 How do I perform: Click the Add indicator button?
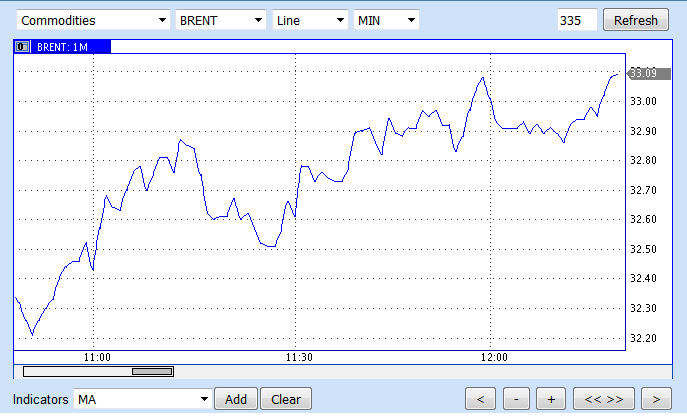click(x=236, y=399)
